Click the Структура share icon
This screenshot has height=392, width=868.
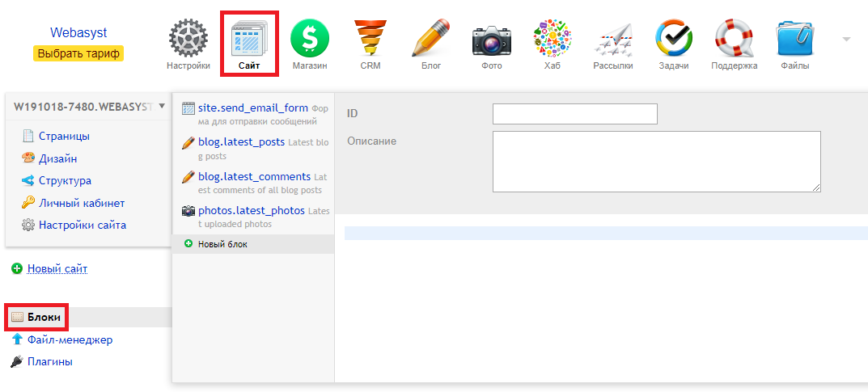(28, 180)
